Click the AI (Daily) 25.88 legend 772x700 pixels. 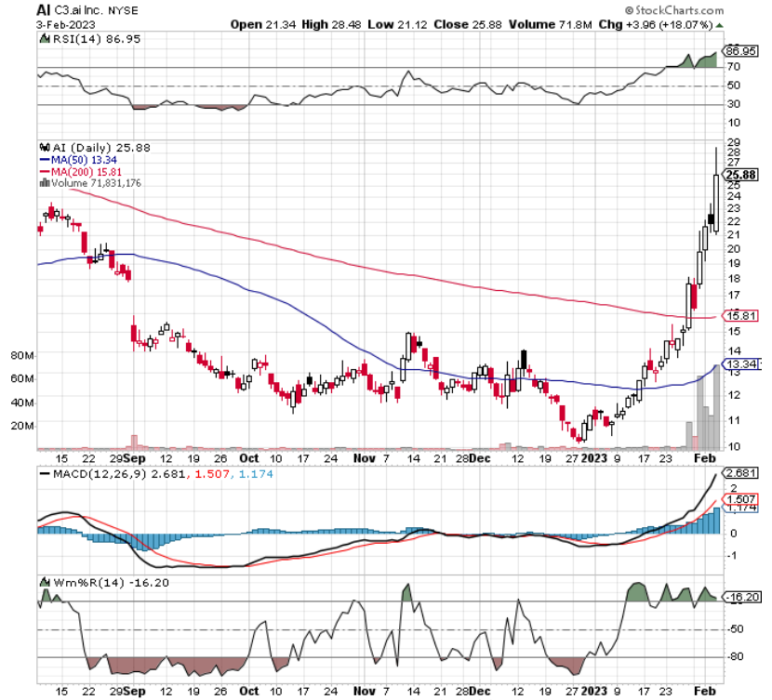point(101,148)
